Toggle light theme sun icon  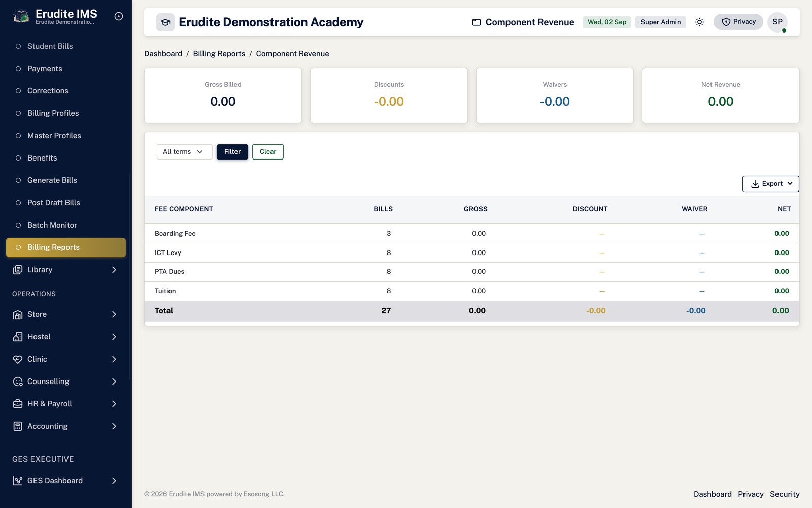[699, 22]
